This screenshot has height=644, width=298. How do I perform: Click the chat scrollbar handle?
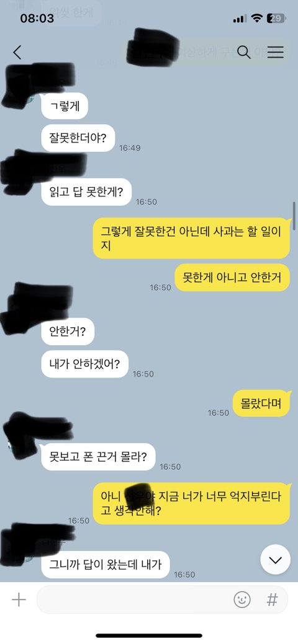[x=294, y=216]
